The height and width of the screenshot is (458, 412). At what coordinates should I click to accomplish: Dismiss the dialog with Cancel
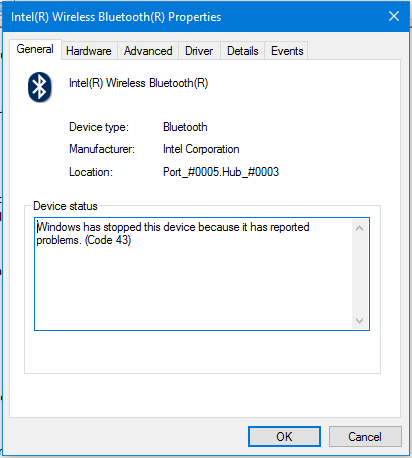pos(365,436)
